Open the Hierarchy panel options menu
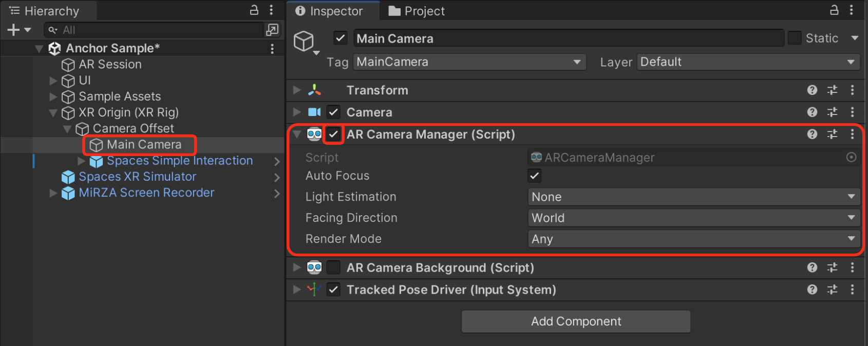This screenshot has height=346, width=868. [271, 10]
